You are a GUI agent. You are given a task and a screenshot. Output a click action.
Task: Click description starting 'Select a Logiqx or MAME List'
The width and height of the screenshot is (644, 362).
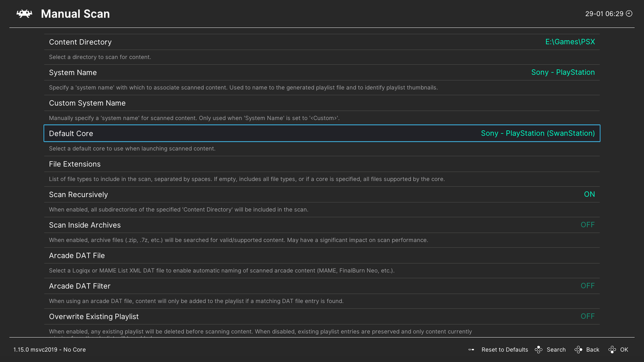[x=221, y=270]
